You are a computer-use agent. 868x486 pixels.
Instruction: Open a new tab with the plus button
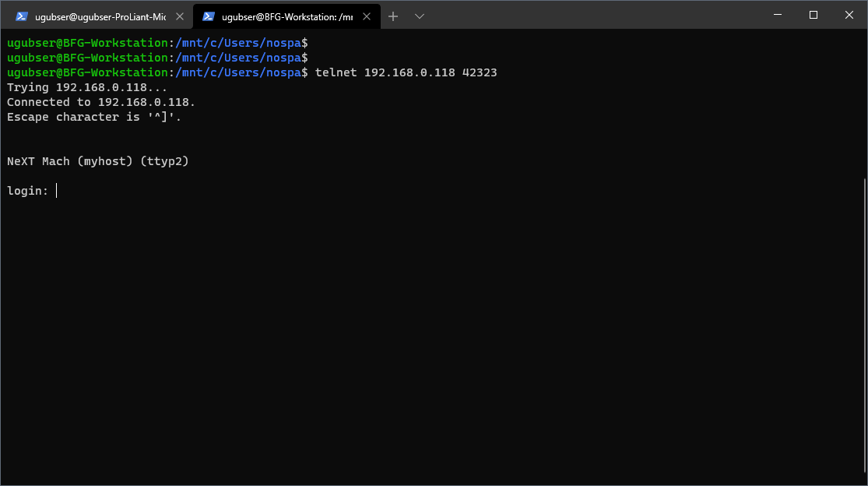tap(393, 16)
